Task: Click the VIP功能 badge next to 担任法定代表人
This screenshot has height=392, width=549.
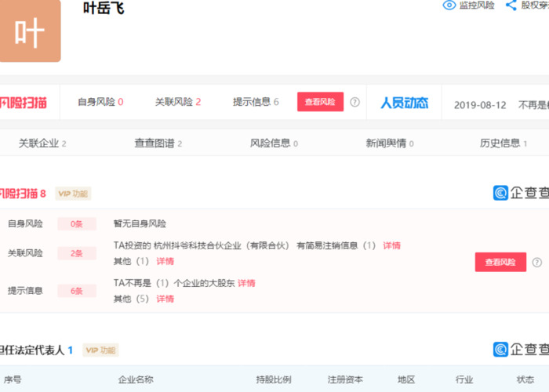Action: pyautogui.click(x=101, y=350)
